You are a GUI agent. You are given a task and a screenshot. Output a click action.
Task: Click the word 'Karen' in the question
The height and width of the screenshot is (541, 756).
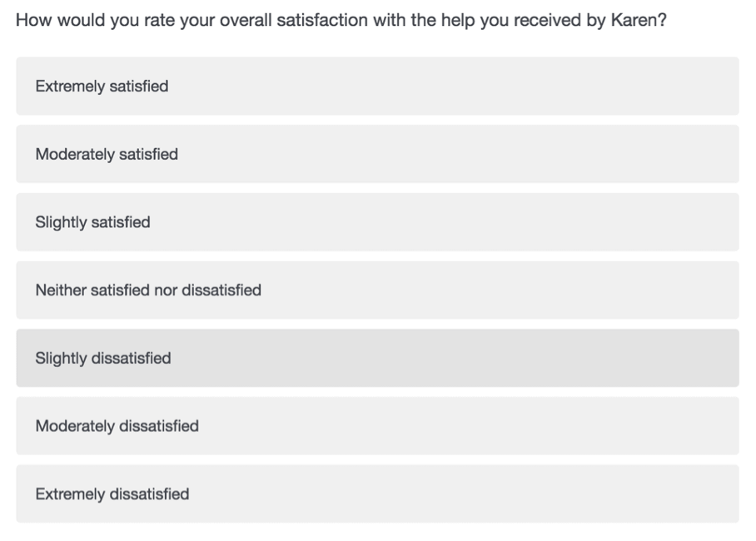click(634, 20)
